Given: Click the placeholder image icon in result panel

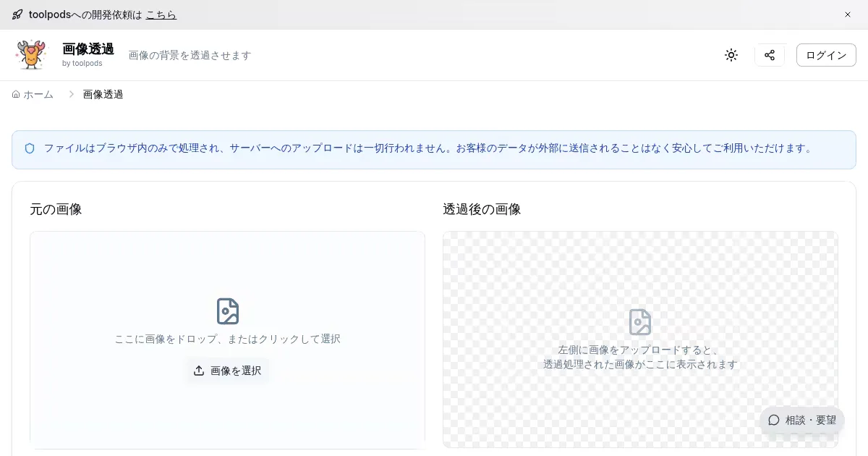Looking at the screenshot, I should (x=640, y=322).
